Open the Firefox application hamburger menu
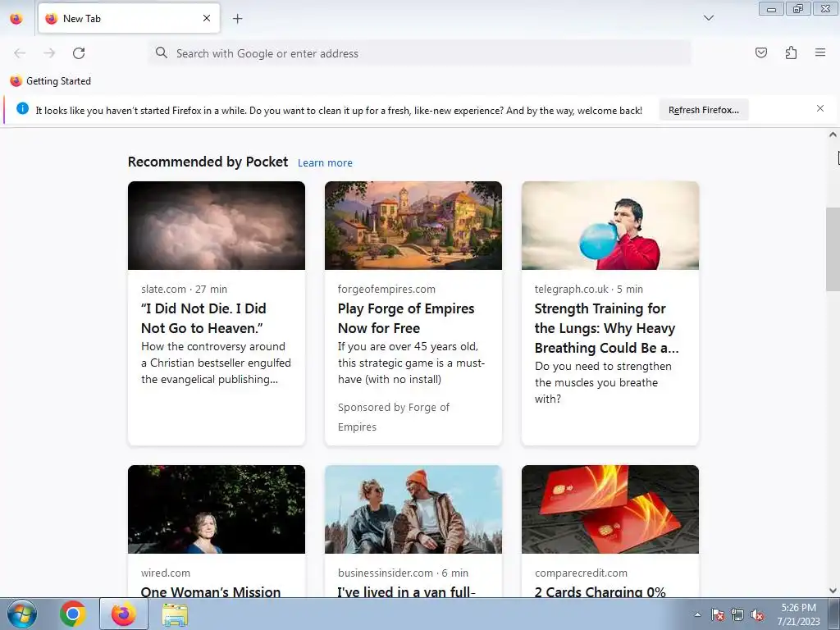The width and height of the screenshot is (840, 630). (820, 52)
